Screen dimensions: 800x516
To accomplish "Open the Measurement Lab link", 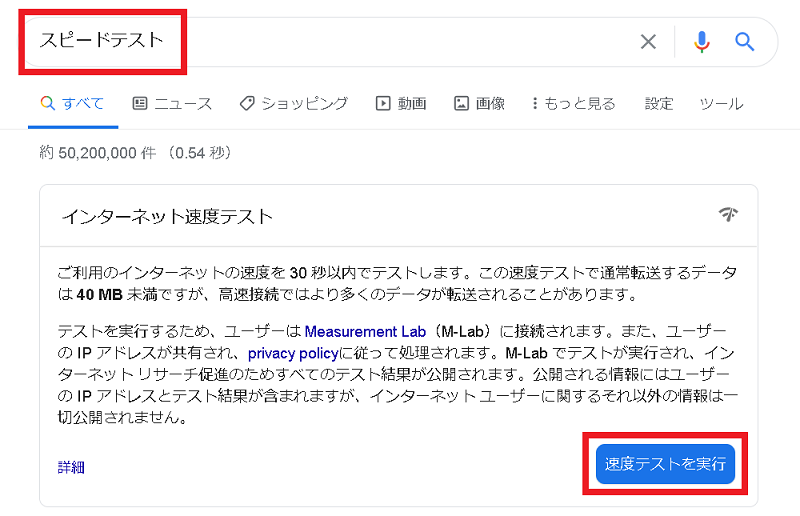I will (x=365, y=331).
